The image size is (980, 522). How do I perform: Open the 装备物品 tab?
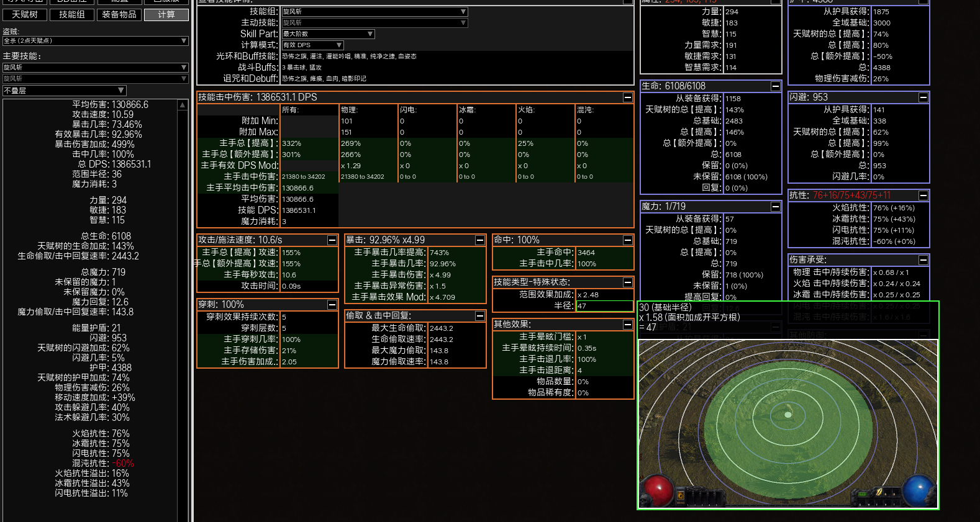119,14
